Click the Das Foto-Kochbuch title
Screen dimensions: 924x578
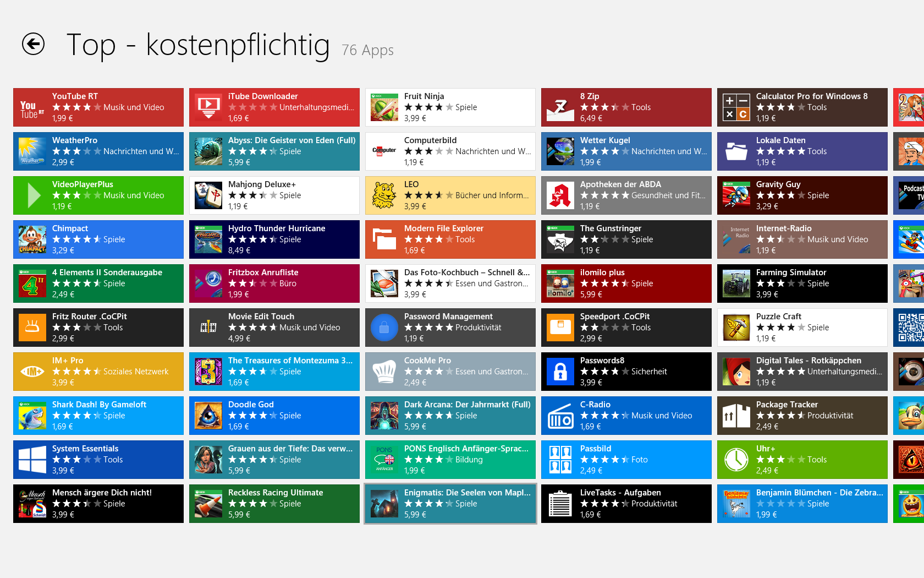coord(467,272)
